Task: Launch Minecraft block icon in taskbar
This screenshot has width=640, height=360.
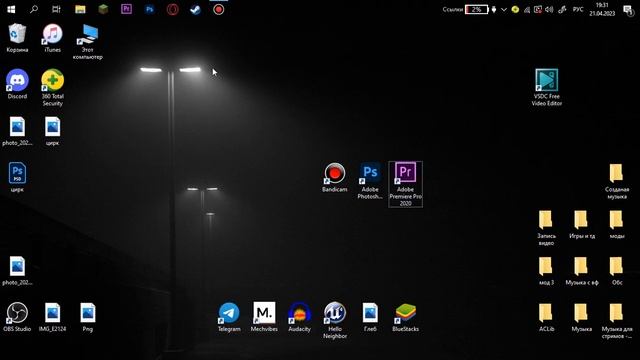Action: tap(103, 9)
